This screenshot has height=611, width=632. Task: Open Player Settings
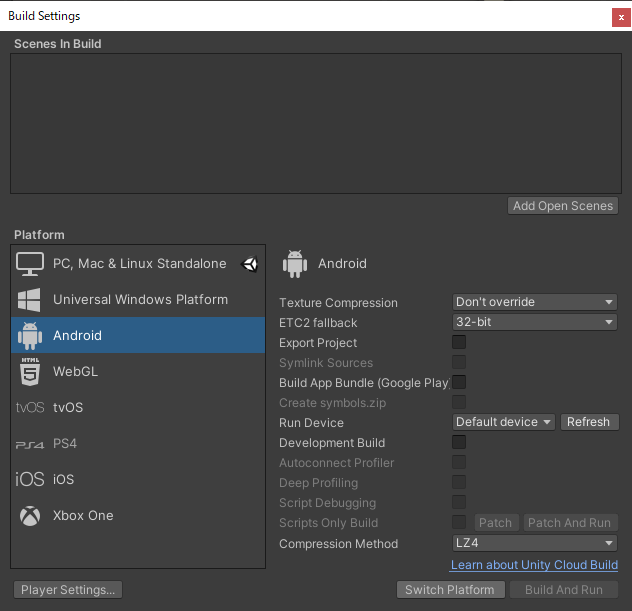(68, 590)
